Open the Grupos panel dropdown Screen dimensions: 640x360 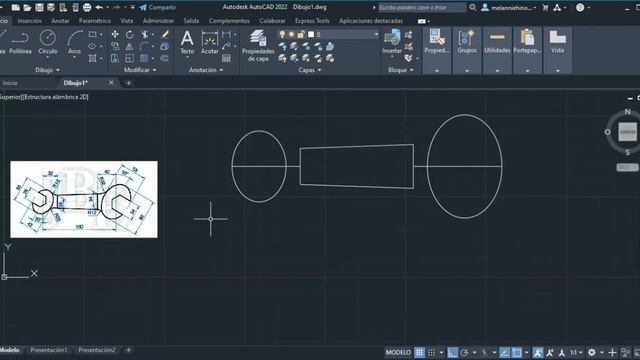467,71
